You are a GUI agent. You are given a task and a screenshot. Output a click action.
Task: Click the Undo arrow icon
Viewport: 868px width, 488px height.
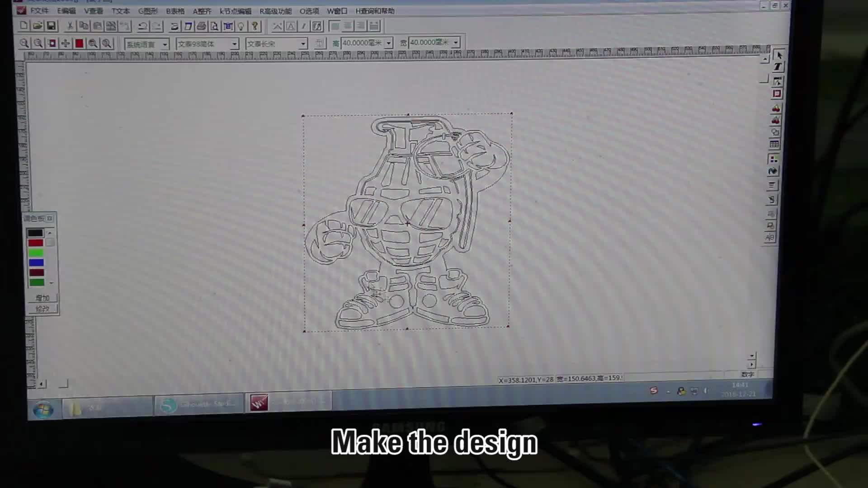click(142, 26)
